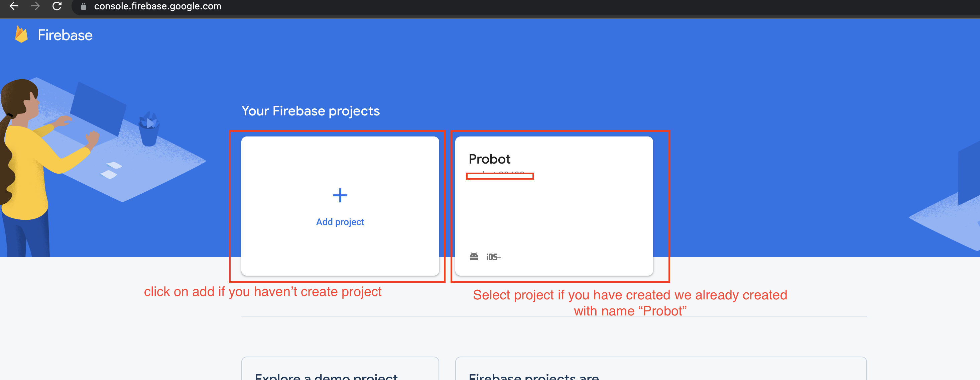Click the redacted project ID under Probot
This screenshot has height=380, width=980.
pos(499,176)
